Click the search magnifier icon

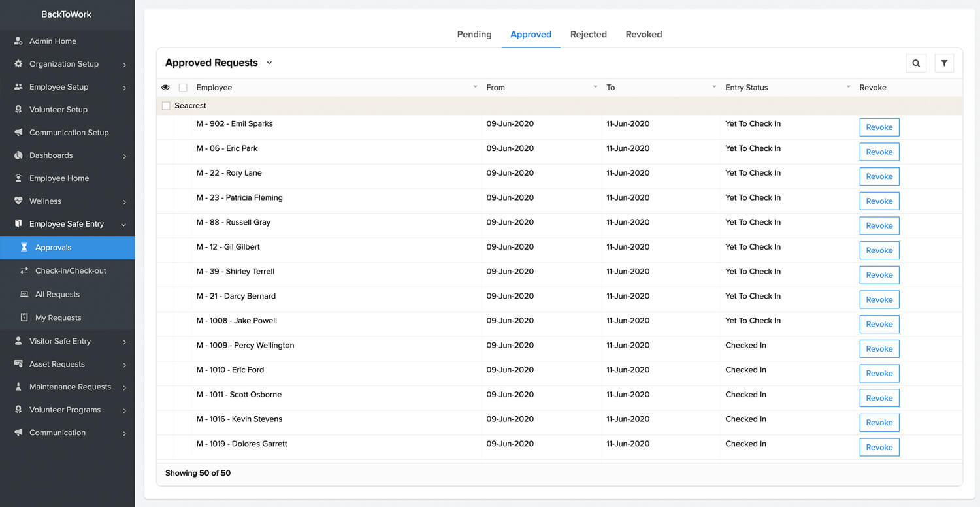point(916,63)
